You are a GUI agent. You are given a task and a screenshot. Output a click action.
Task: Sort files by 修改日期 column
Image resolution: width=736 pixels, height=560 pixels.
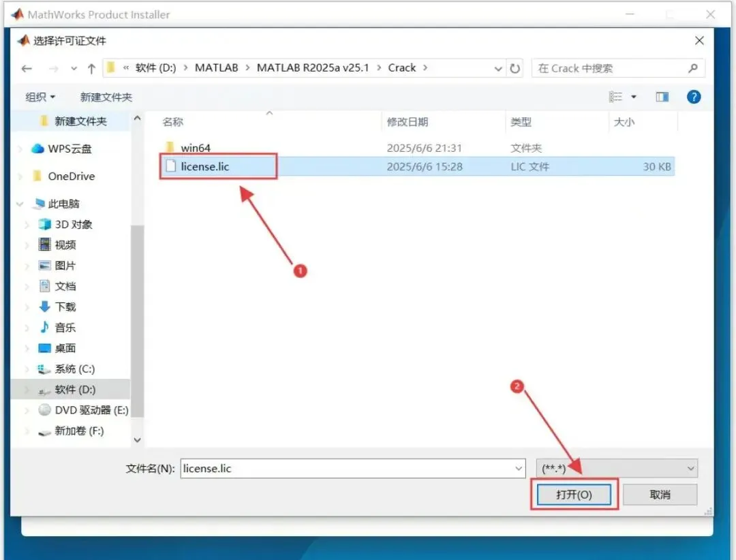pyautogui.click(x=408, y=122)
